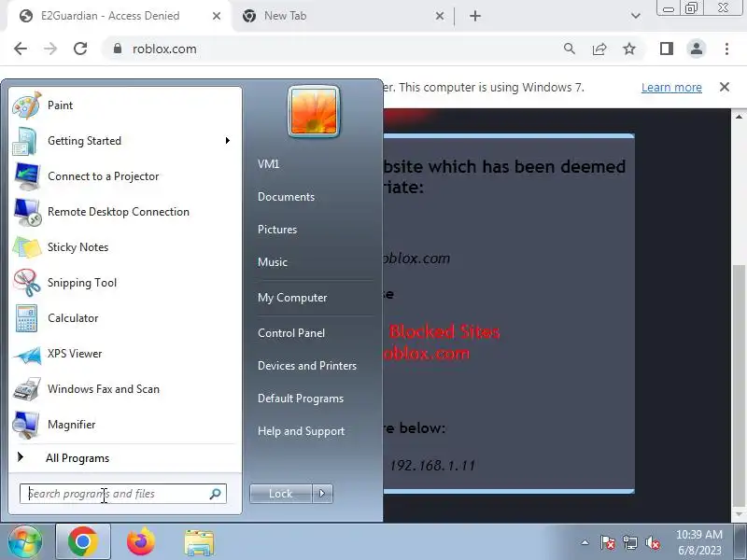
Task: Close the New Tab tab
Action: pos(440,16)
